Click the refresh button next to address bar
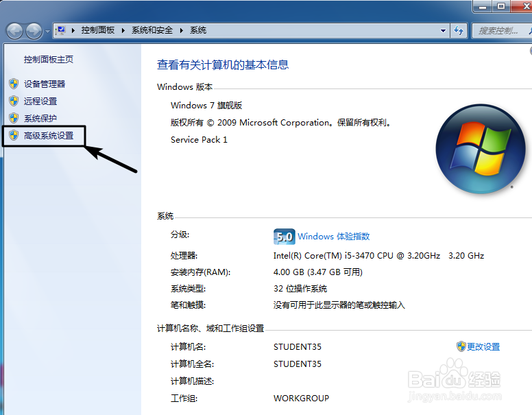532x415 pixels. (459, 31)
